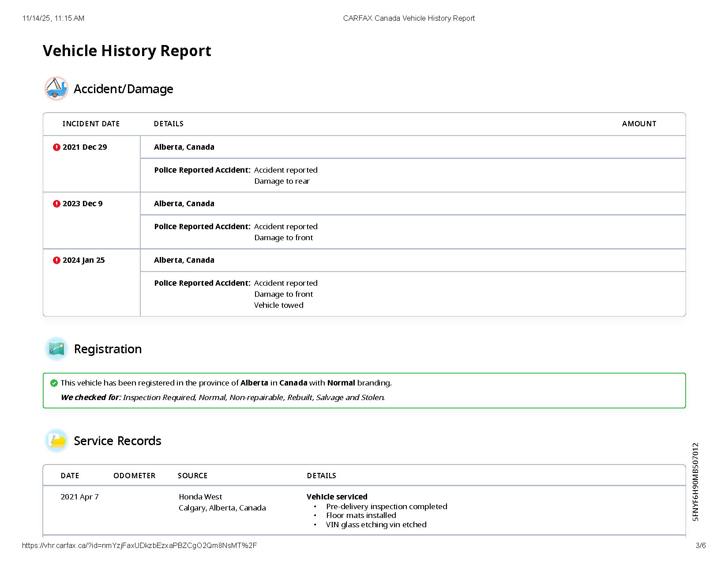The width and height of the screenshot is (728, 563).
Task: Click the Registration map icon
Action: click(x=56, y=349)
